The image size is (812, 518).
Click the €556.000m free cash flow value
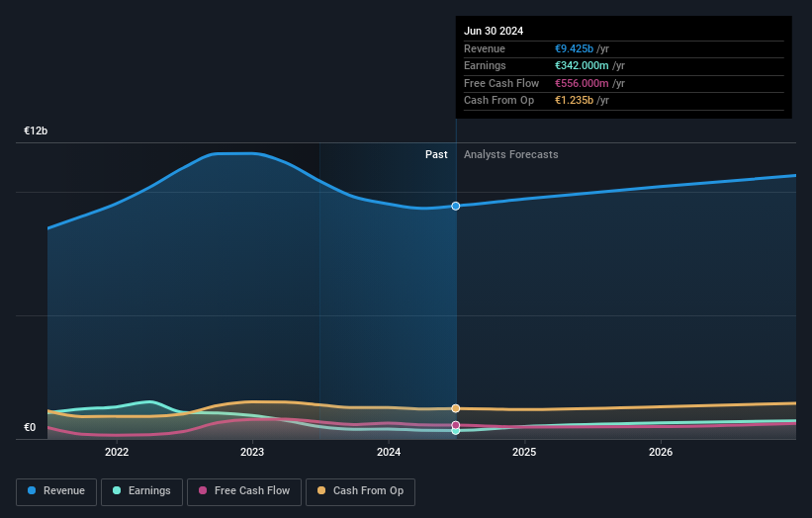tap(582, 83)
